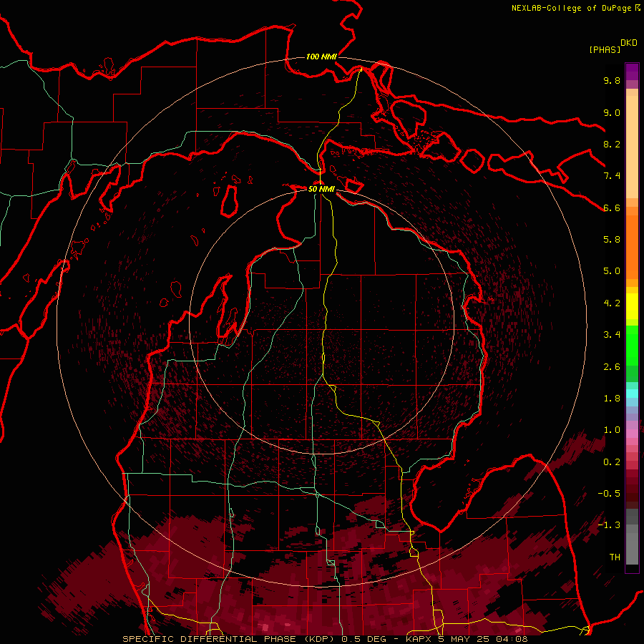Click the 5.0 scale value
644x644 pixels.
coord(612,271)
